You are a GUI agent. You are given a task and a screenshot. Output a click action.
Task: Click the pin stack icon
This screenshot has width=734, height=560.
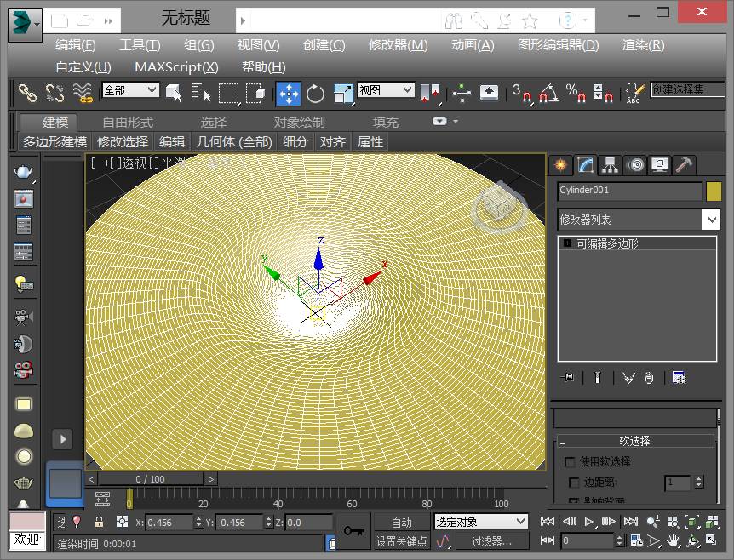[569, 378]
